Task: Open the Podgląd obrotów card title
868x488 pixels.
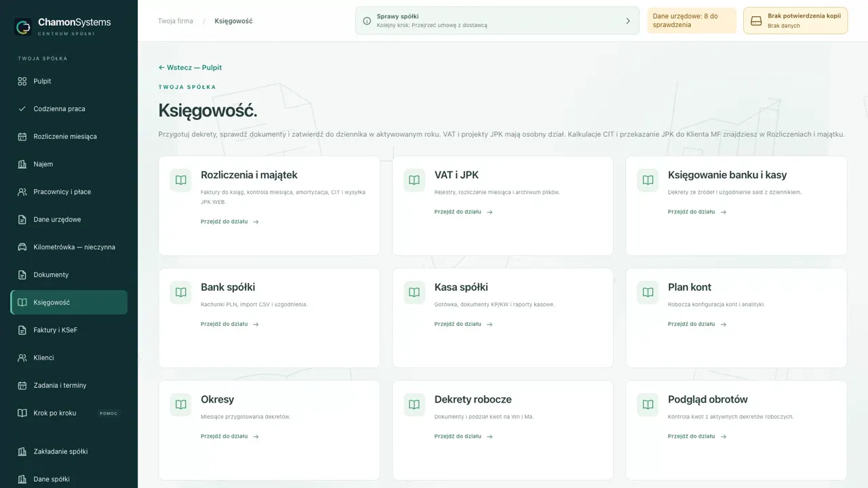Action: [708, 399]
